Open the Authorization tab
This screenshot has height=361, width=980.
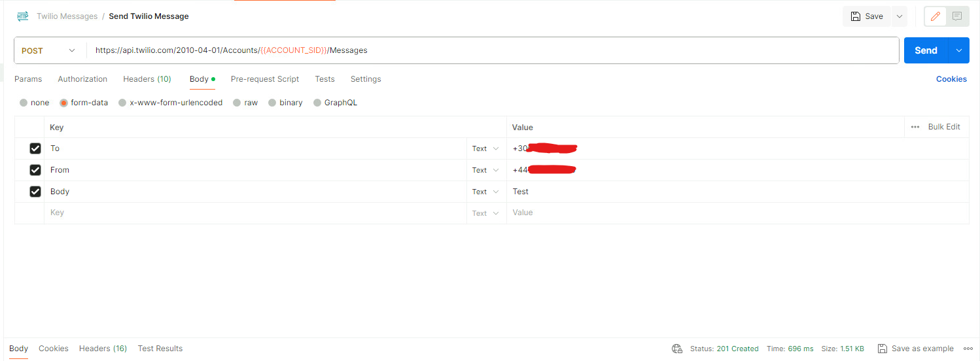coord(82,79)
